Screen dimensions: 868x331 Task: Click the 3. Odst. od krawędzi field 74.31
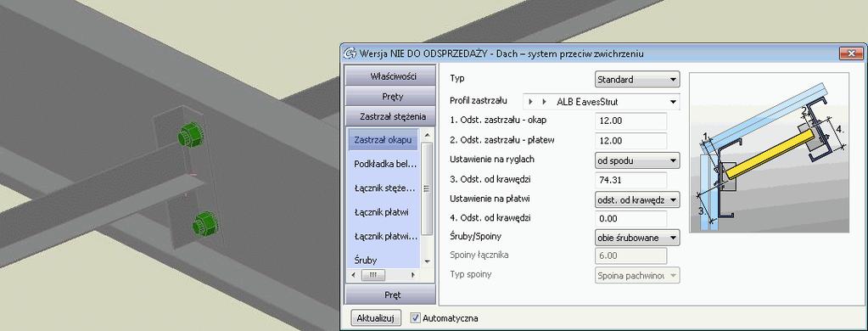630,180
